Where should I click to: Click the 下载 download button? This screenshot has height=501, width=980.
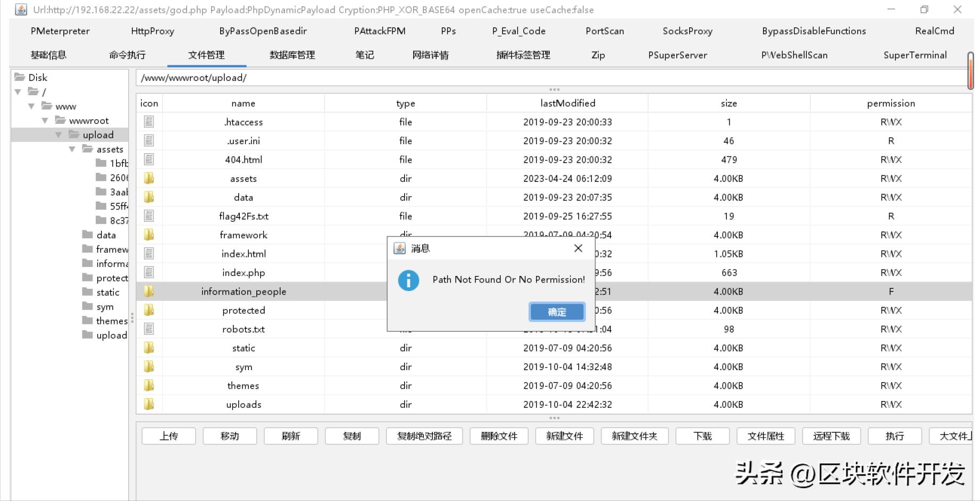(702, 436)
